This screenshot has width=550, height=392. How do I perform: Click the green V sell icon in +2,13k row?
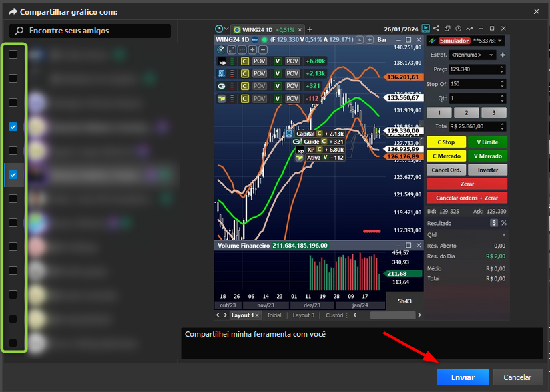(278, 73)
